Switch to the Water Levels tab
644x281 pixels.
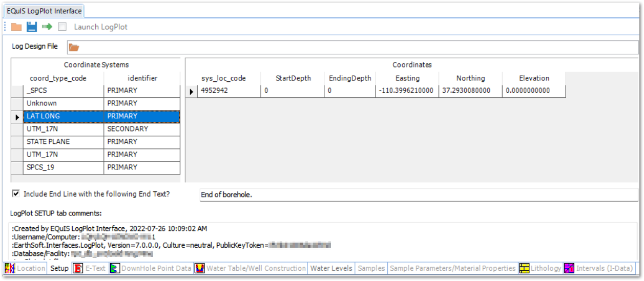331,268
